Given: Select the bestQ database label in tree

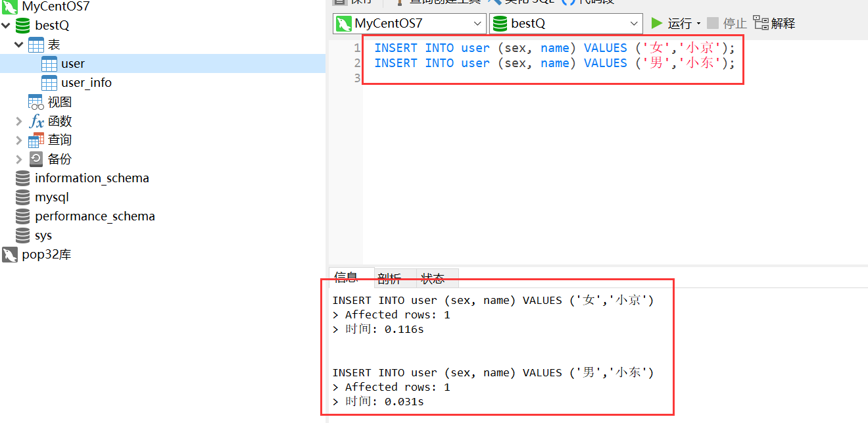Looking at the screenshot, I should [52, 26].
